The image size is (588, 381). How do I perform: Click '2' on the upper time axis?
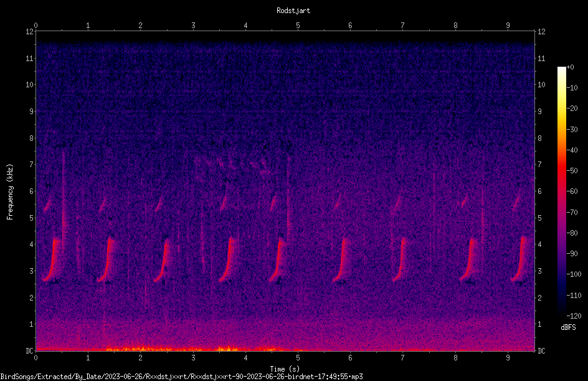click(141, 26)
